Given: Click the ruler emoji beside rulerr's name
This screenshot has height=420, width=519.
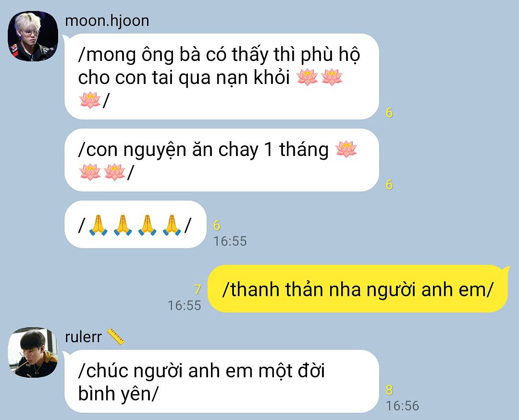Looking at the screenshot, I should [x=116, y=336].
